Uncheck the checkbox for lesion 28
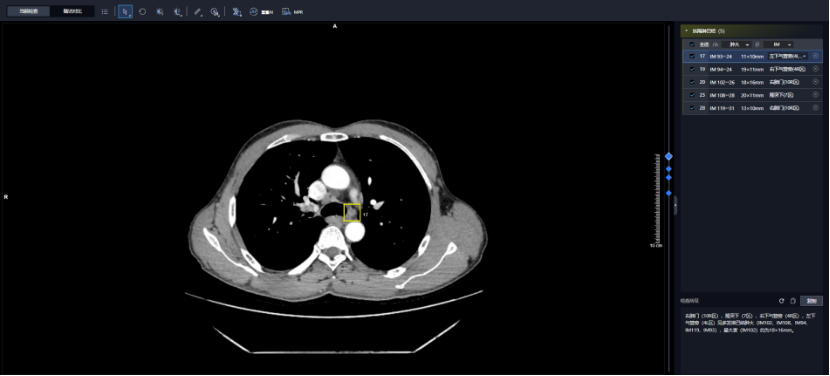The width and height of the screenshot is (830, 376). point(692,108)
